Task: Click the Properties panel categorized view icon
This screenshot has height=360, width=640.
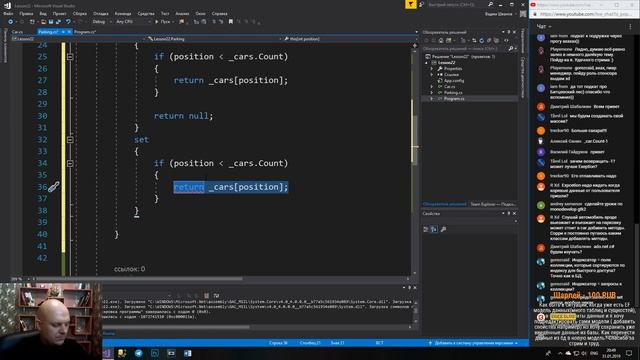Action: (x=426, y=229)
